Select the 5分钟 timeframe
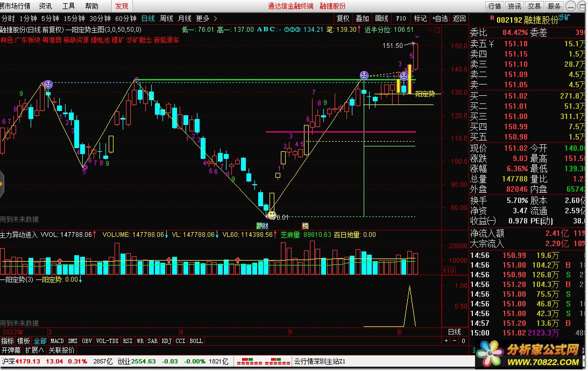Image resolution: width=588 pixels, height=371 pixels. pos(50,18)
